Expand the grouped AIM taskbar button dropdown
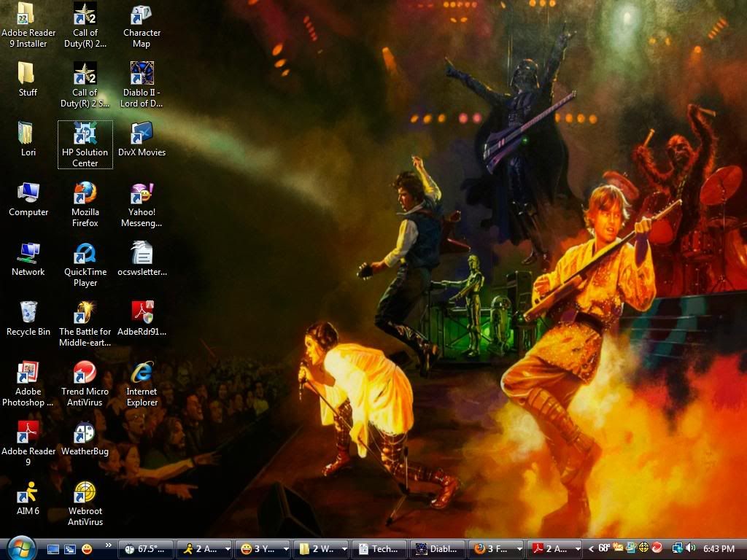This screenshot has width=747, height=560. [x=228, y=549]
